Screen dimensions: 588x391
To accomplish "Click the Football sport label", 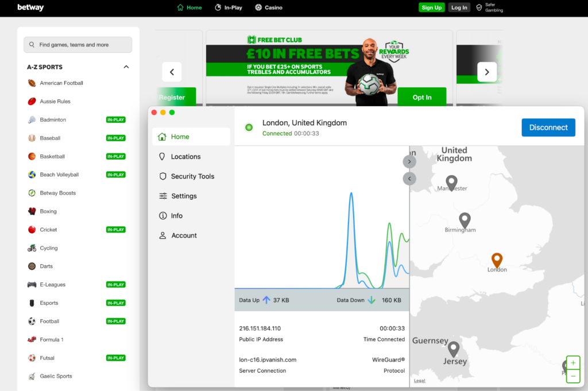I will click(49, 322).
